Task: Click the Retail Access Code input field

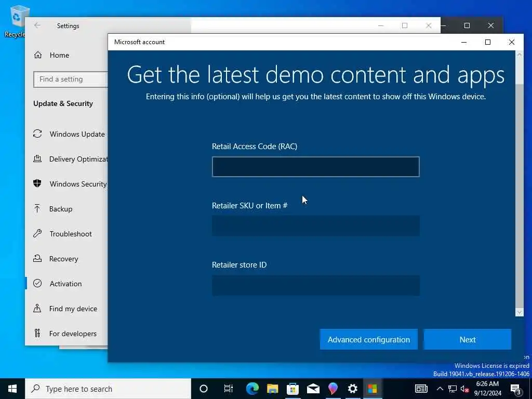Action: 315,167
